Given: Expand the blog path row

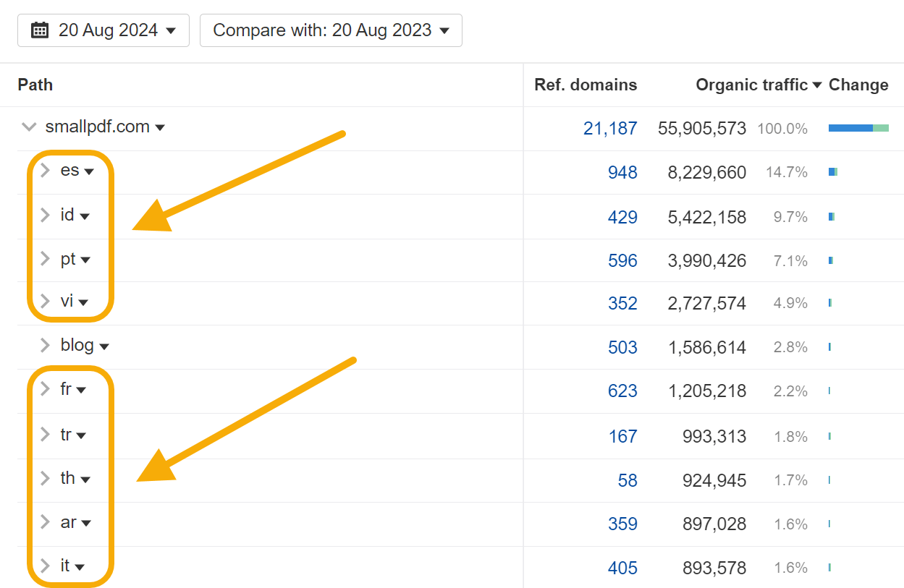Looking at the screenshot, I should click(45, 345).
